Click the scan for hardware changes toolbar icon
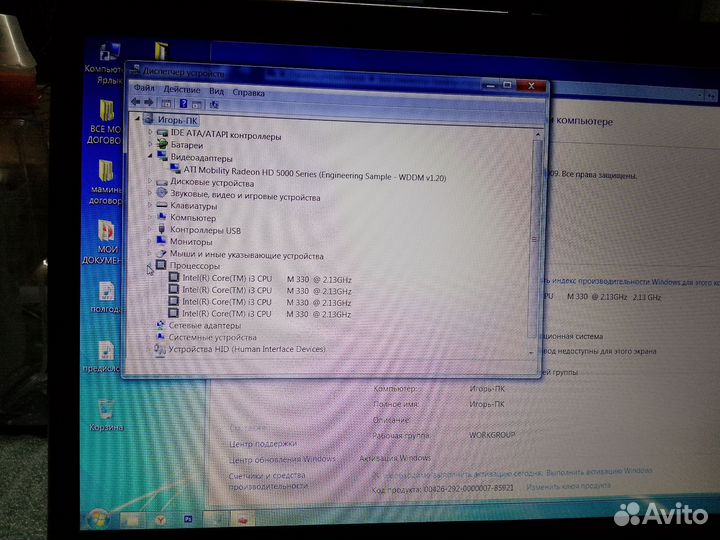 214,105
